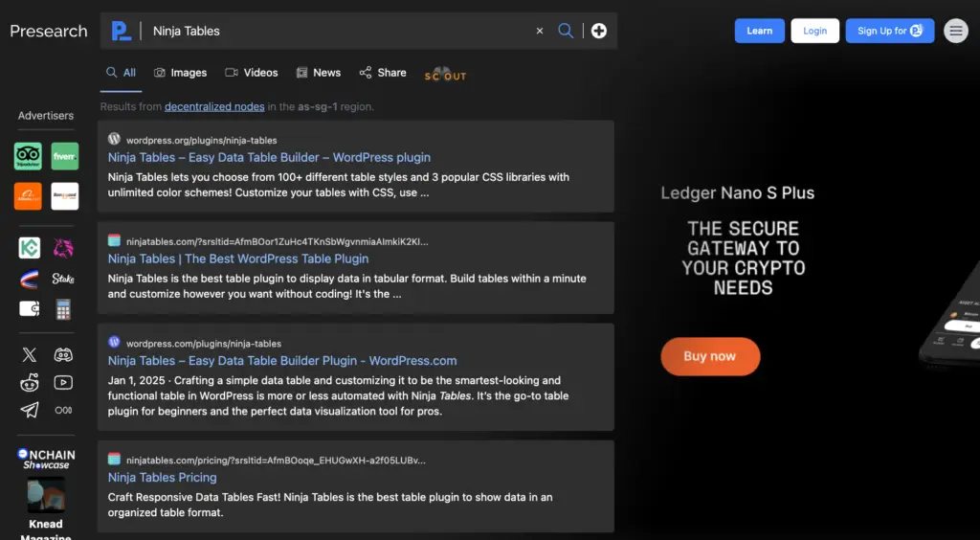980x540 pixels.
Task: Switch to the Images tab
Action: 180,73
